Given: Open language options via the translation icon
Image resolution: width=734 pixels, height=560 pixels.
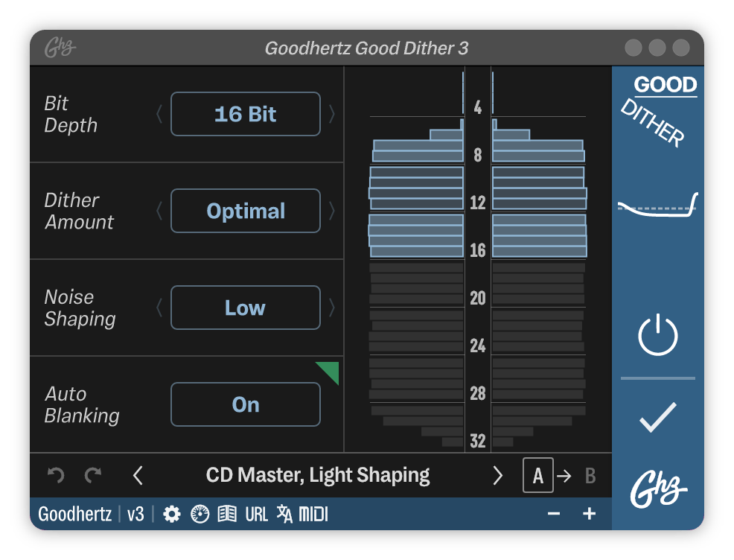Looking at the screenshot, I should tap(284, 514).
